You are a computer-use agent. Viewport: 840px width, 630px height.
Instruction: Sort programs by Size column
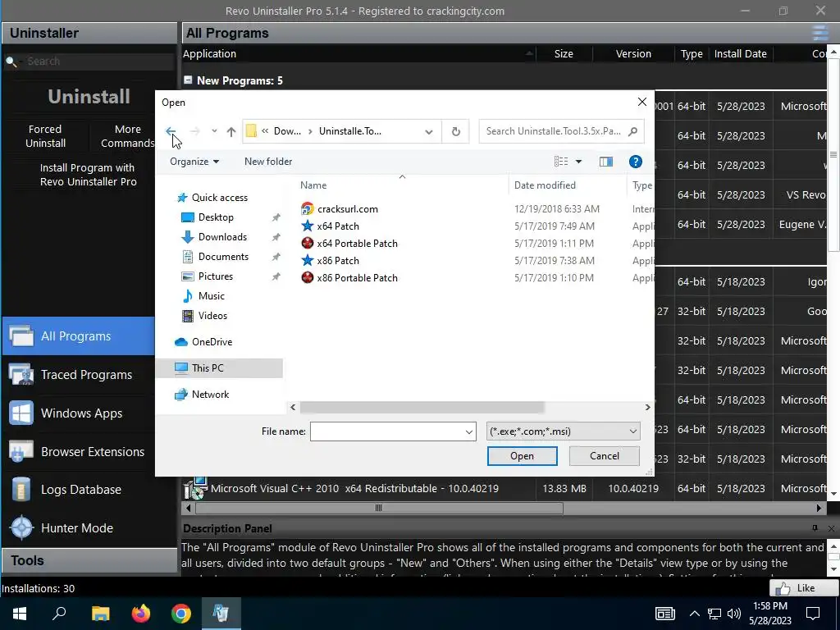tap(564, 53)
